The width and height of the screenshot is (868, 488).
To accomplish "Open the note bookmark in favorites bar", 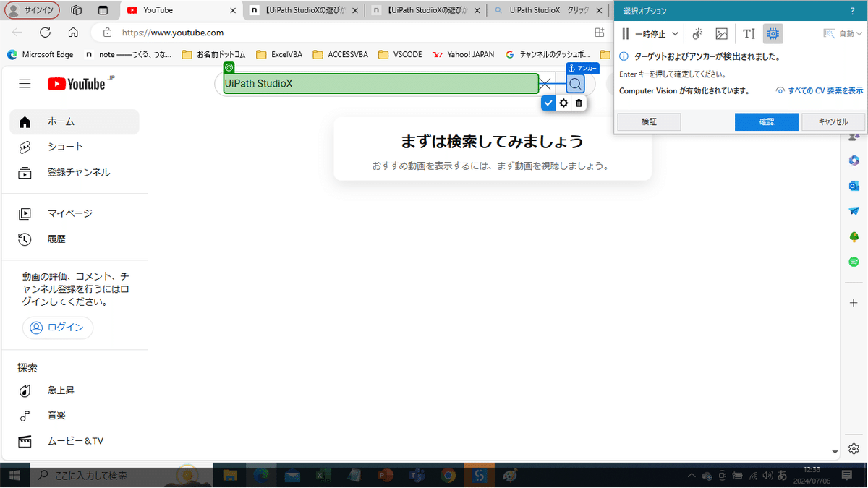I will coord(128,54).
